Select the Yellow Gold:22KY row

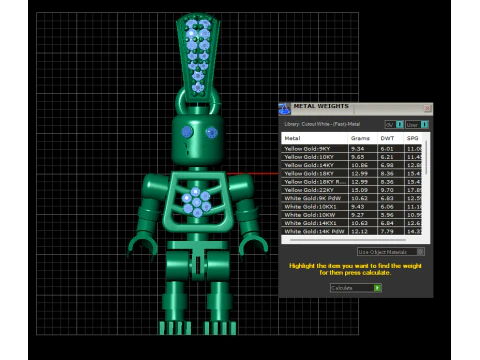[x=352, y=190]
